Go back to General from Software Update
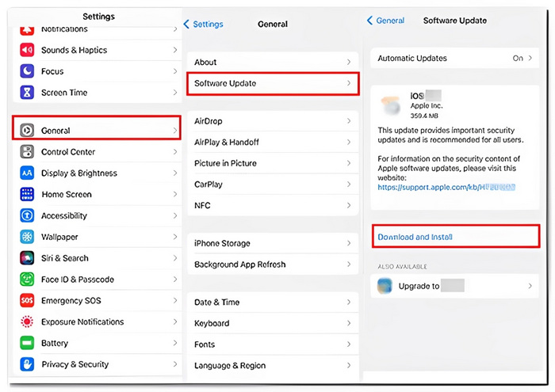This screenshot has height=392, width=555. click(386, 20)
